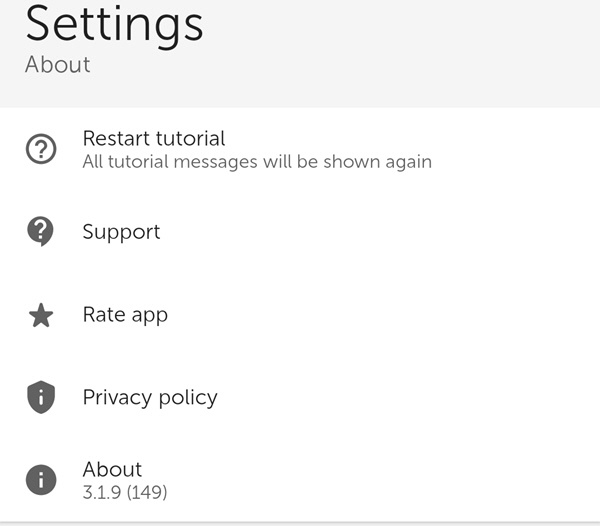Click the Privacy policy shield icon
600x526 pixels.
(x=40, y=398)
